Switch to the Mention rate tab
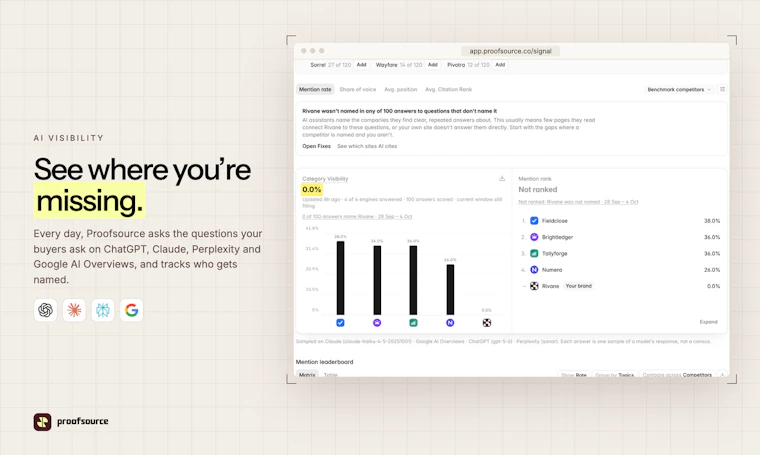This screenshot has height=455, width=760. click(x=315, y=90)
